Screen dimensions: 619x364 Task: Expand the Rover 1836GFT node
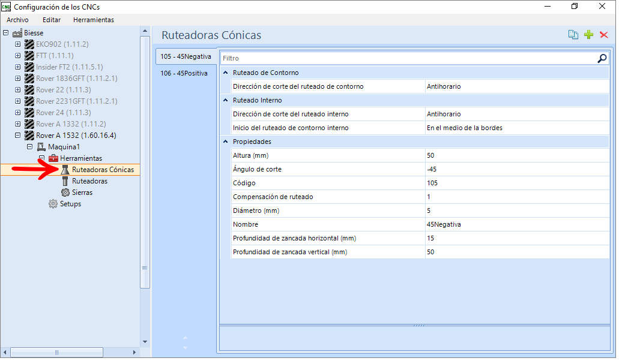(18, 79)
